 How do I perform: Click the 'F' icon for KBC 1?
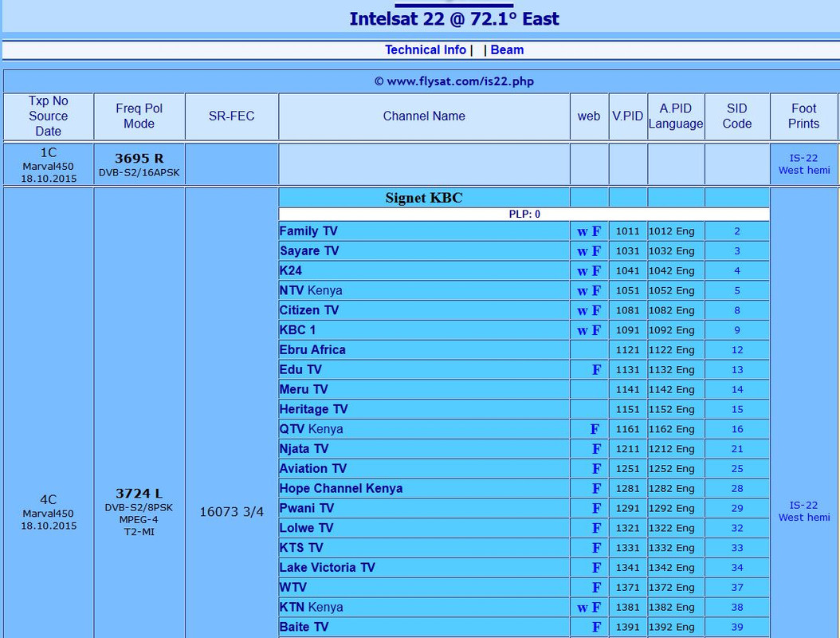596,331
